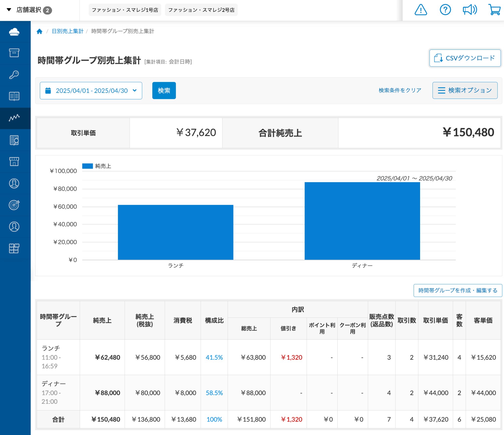Image resolution: width=504 pixels, height=435 pixels.
Task: Click the 検索 search button
Action: pos(164,91)
